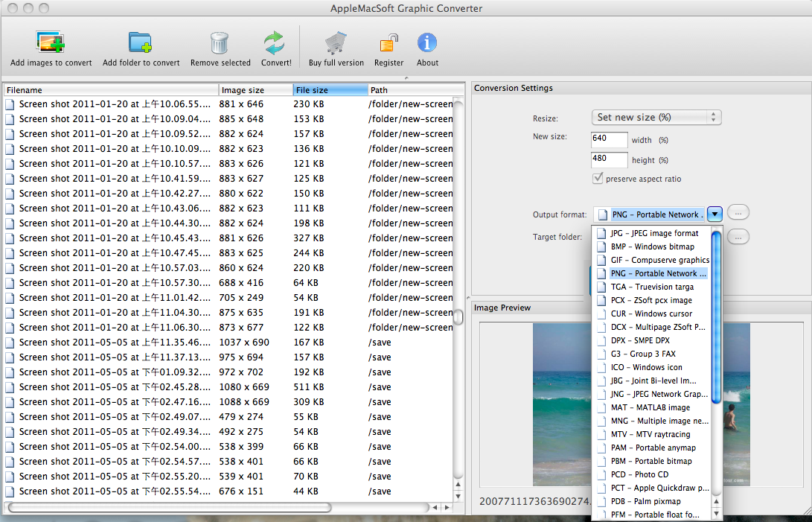Click the Add folder to convert icon
The width and height of the screenshot is (812, 522).
pyautogui.click(x=141, y=42)
